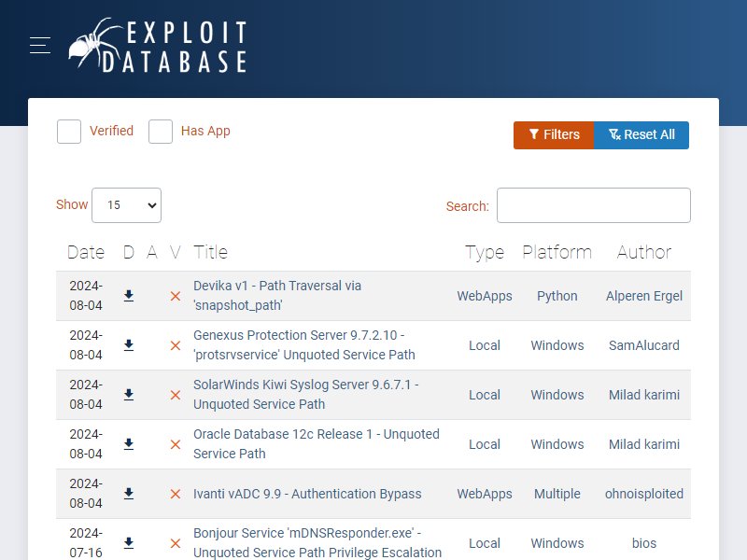The image size is (747, 560).
Task: View author Milad karimi in SolarWinds row
Action: pos(644,395)
